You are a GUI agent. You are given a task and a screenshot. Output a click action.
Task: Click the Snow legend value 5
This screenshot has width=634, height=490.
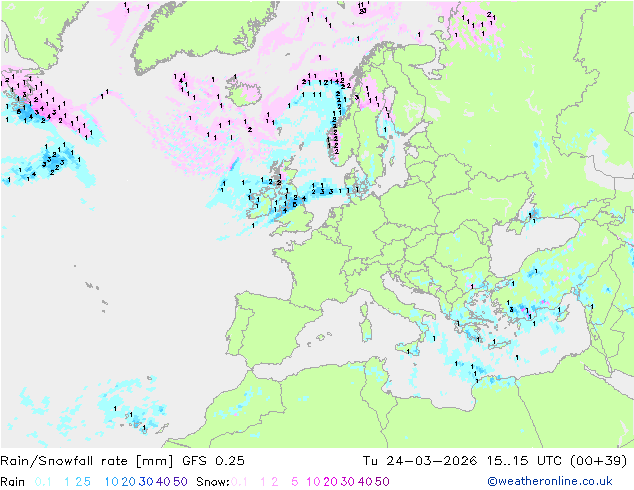point(295,482)
